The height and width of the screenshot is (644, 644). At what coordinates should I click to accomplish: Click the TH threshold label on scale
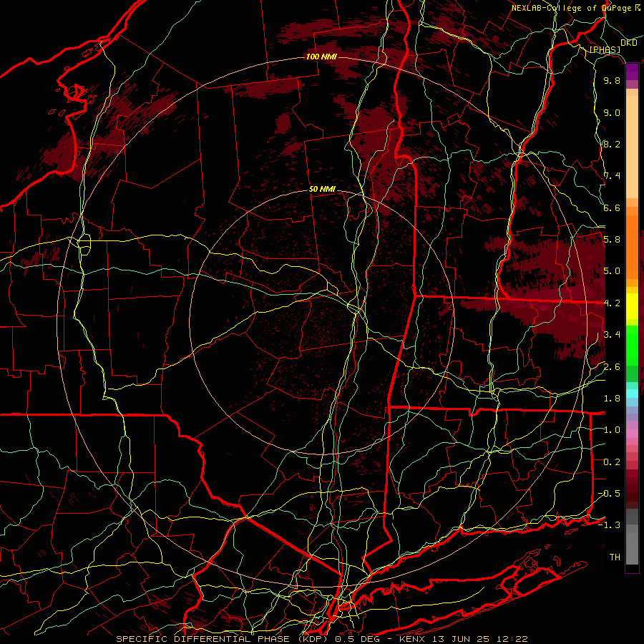point(615,557)
